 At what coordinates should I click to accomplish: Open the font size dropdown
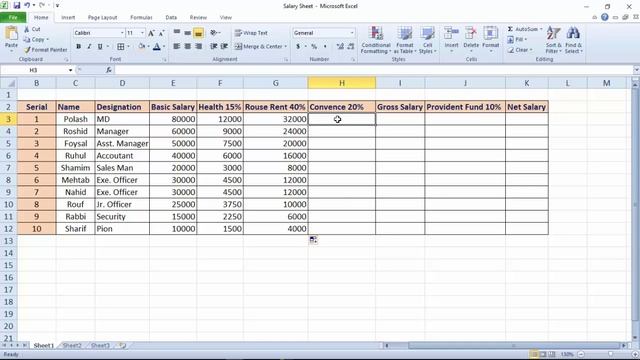pyautogui.click(x=142, y=33)
